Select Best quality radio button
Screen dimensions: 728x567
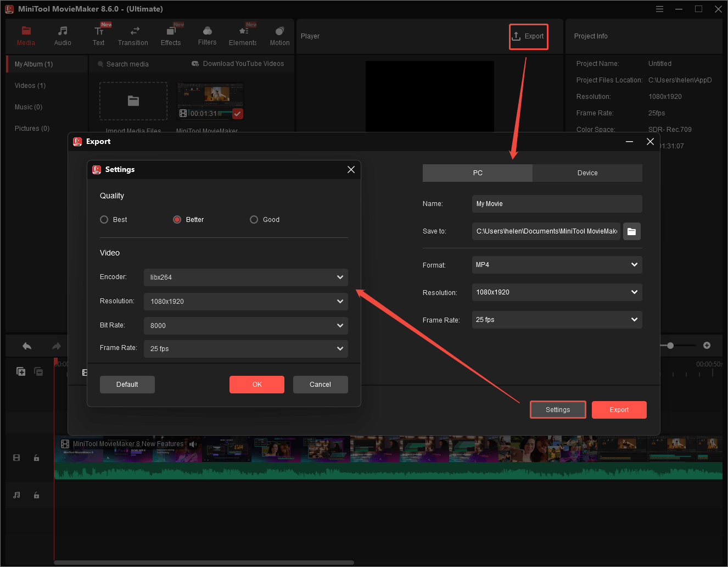coord(104,220)
